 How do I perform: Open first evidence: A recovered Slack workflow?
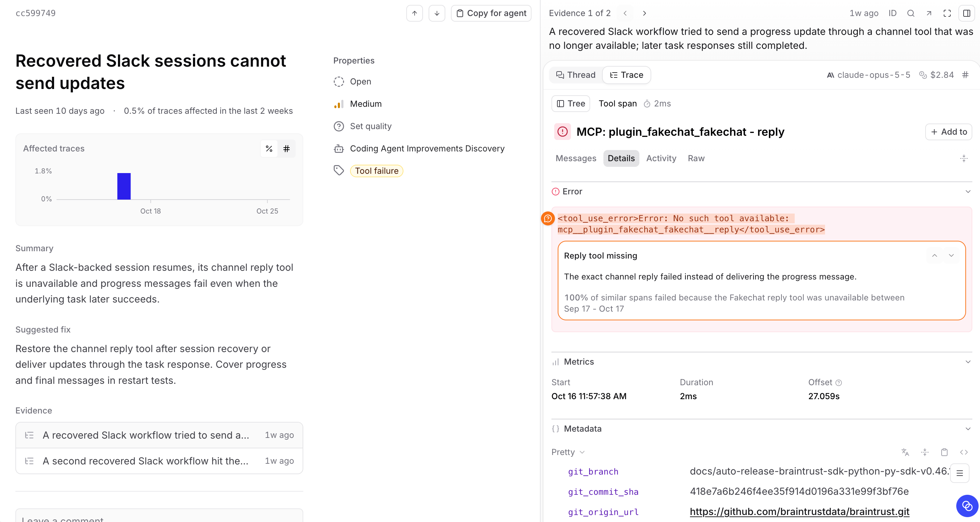(159, 435)
